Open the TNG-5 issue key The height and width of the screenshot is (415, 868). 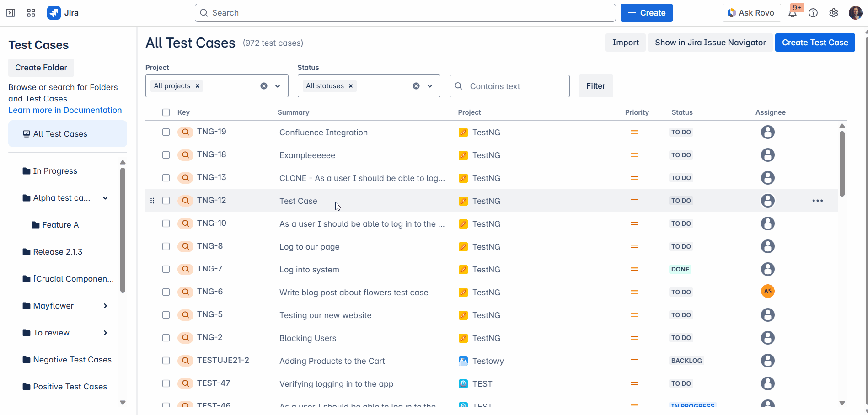[x=210, y=314]
